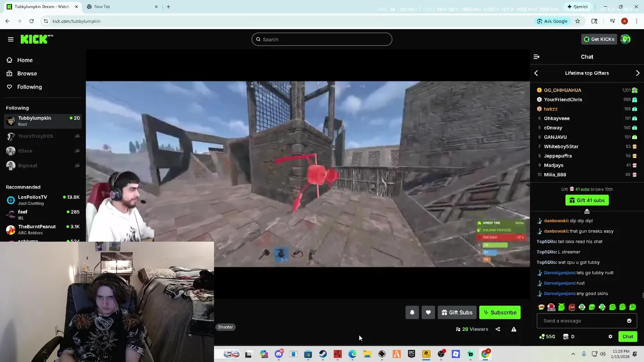644x362 pixels.
Task: Select Tubbylumpkin followed channel
Action: tap(42, 121)
